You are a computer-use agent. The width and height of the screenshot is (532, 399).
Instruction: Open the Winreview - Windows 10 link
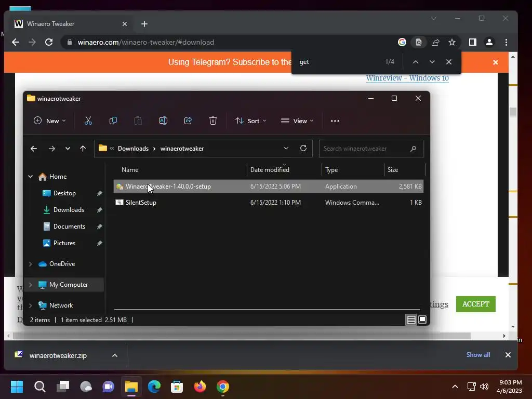coord(407,78)
